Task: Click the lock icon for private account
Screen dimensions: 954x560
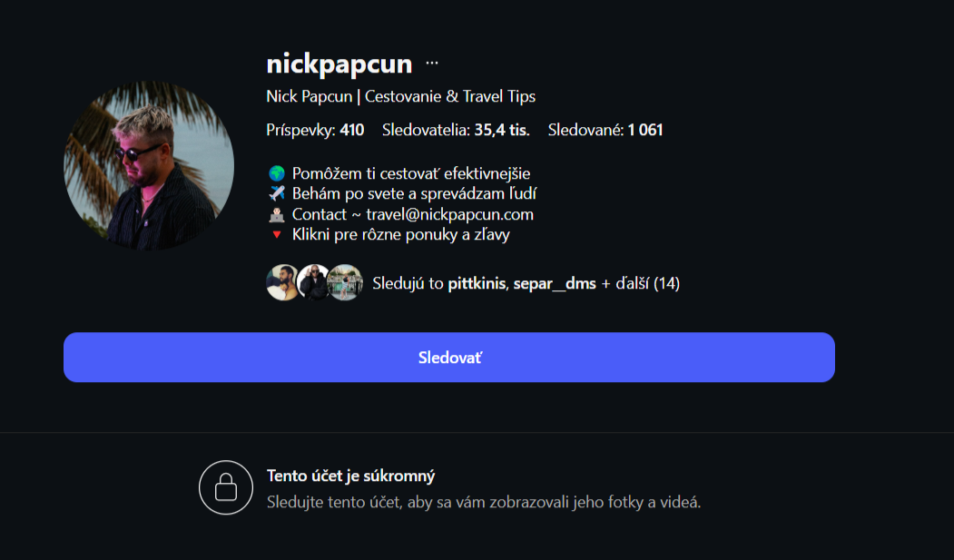Action: click(x=226, y=487)
